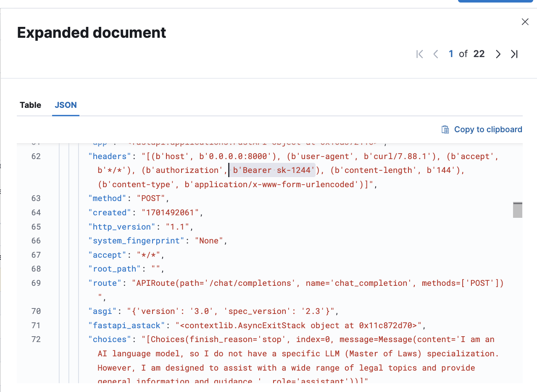Go to the previous document
537x392 pixels.
(436, 54)
